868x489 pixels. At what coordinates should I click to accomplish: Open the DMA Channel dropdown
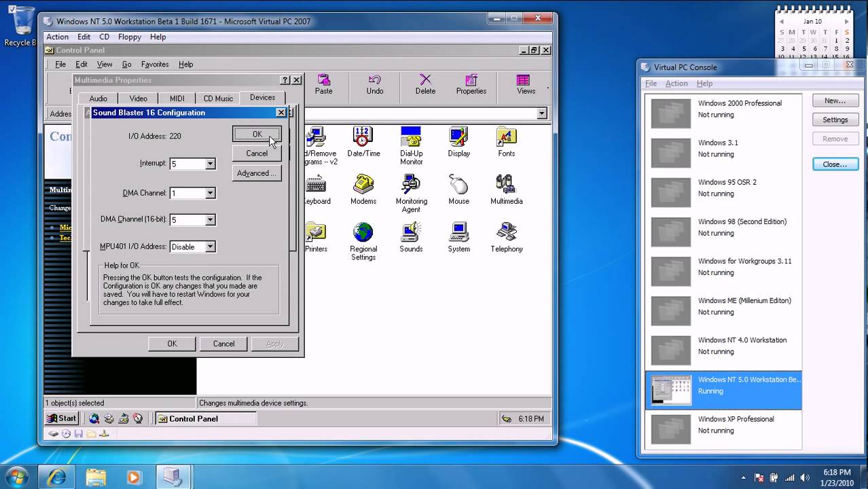pos(210,193)
